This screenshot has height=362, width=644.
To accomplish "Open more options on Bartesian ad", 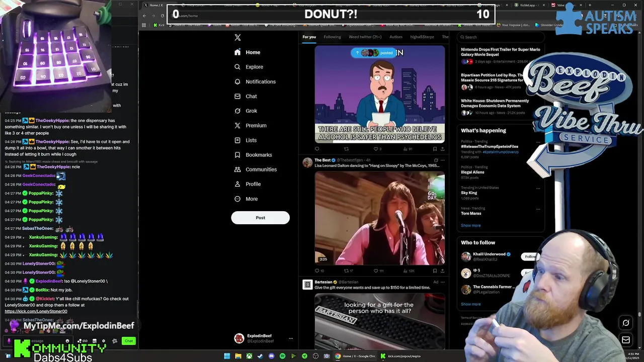I will (442, 282).
